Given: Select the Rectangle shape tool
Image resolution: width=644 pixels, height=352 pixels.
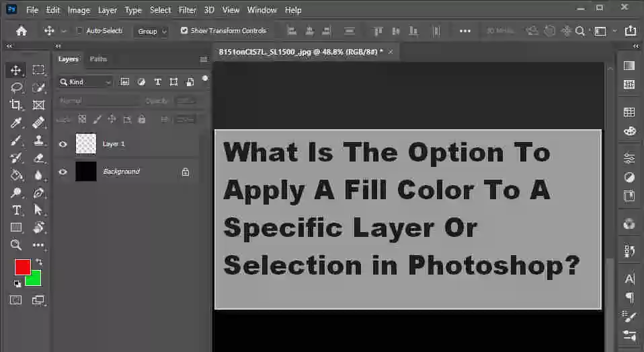Looking at the screenshot, I should point(16,227).
